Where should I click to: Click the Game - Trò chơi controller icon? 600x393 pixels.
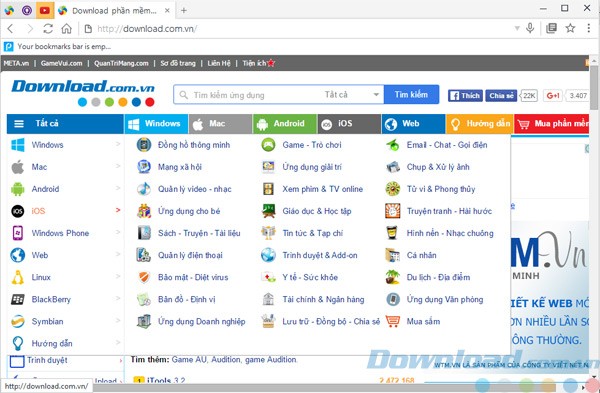[x=268, y=145]
